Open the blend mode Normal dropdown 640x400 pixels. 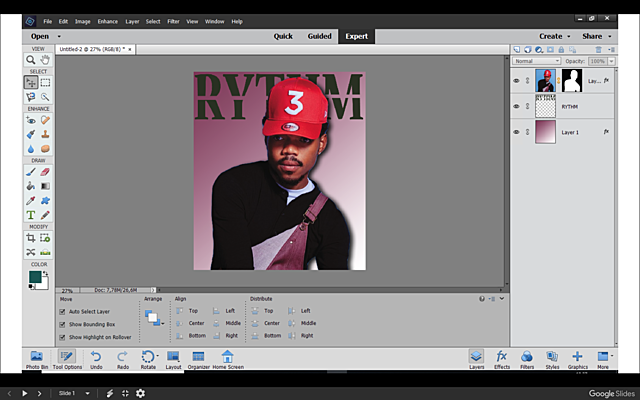click(536, 61)
